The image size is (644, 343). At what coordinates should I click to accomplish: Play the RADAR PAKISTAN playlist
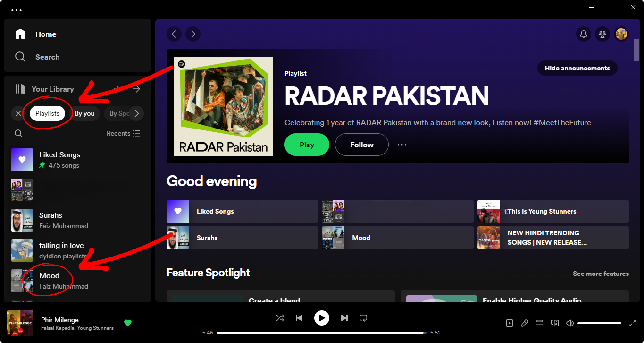[x=307, y=145]
